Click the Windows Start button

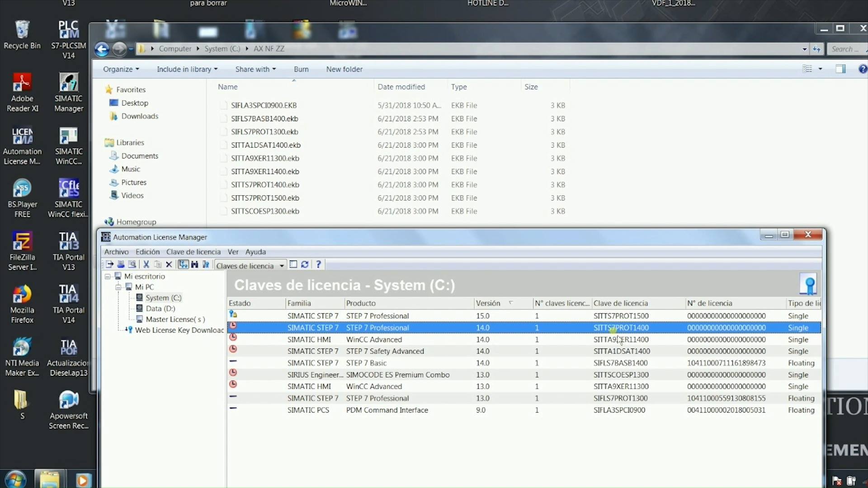[15, 479]
